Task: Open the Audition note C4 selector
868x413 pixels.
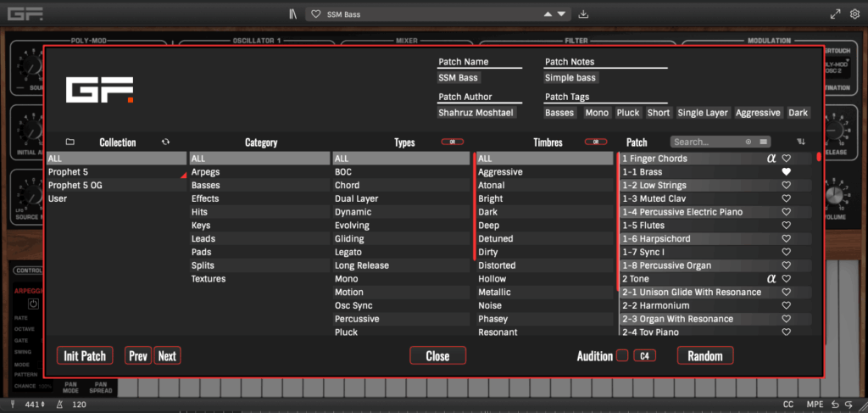Action: click(644, 356)
